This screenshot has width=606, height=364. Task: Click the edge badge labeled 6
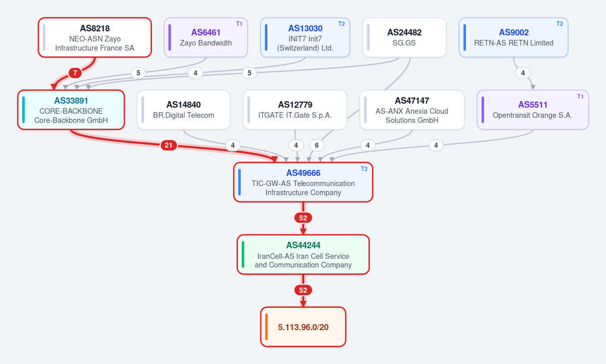click(316, 145)
